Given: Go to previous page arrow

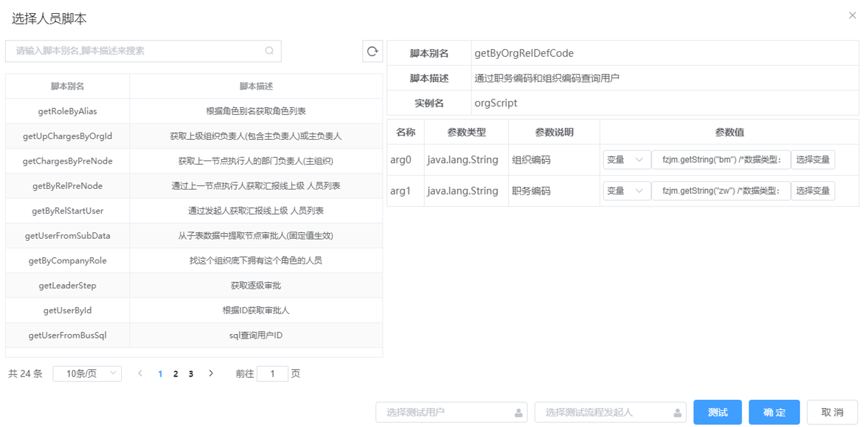Looking at the screenshot, I should (141, 373).
